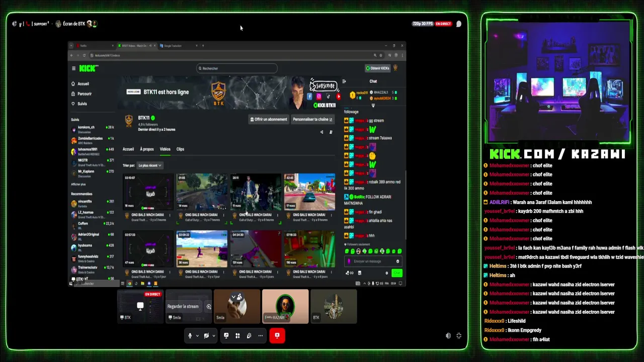Click Personnaliser ta chaîne button
The image size is (644, 362).
[x=312, y=119]
